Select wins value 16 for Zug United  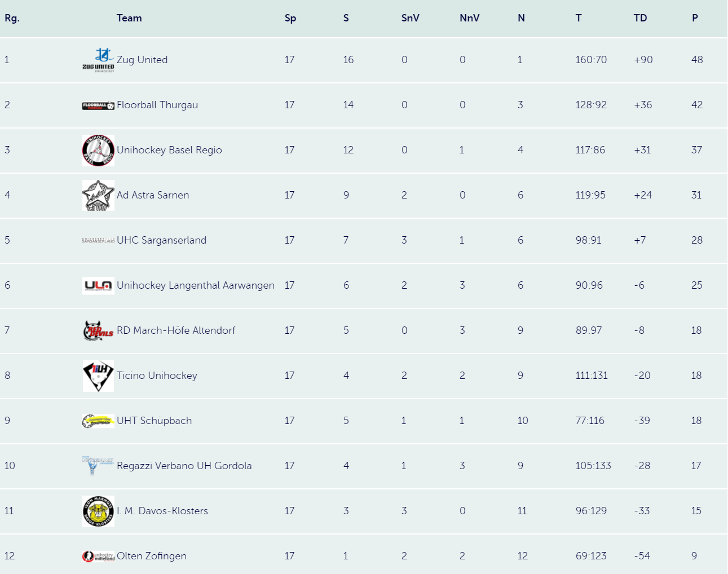point(348,60)
